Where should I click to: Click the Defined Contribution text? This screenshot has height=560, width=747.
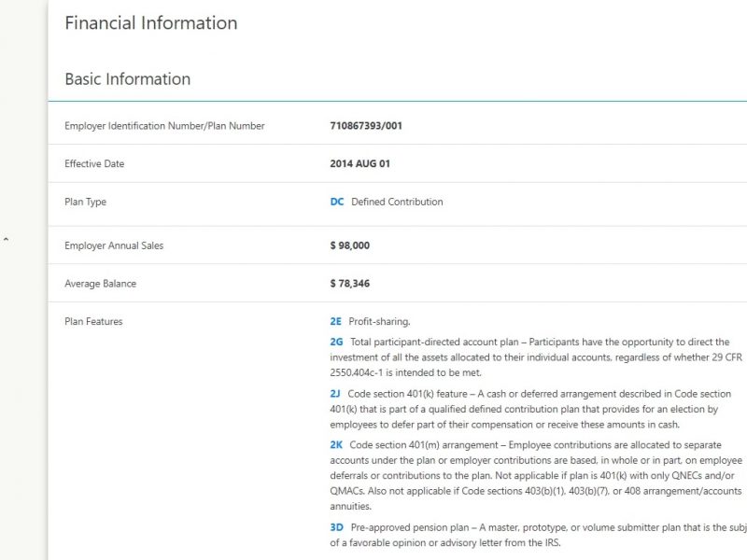pyautogui.click(x=397, y=202)
